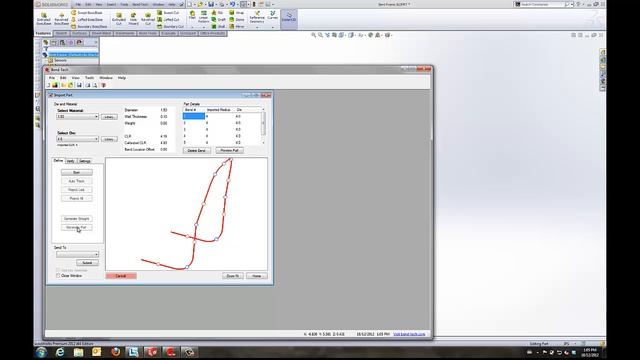Expand the Fillet dropdown arrow

point(192,27)
